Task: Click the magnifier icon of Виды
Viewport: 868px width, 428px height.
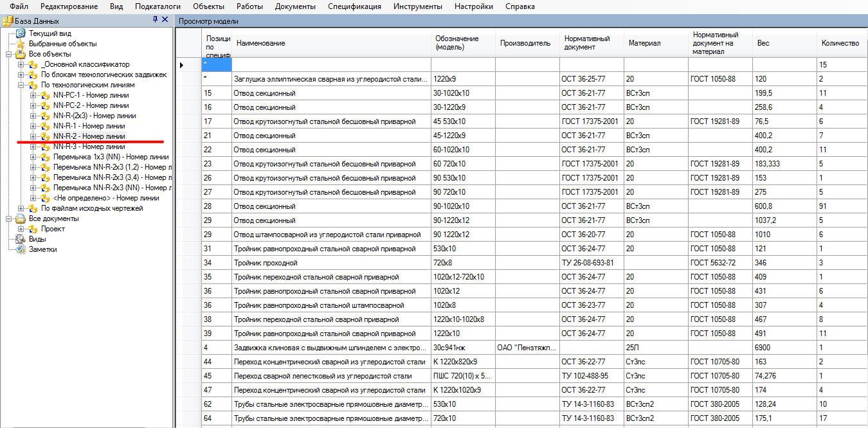Action: 21,239
